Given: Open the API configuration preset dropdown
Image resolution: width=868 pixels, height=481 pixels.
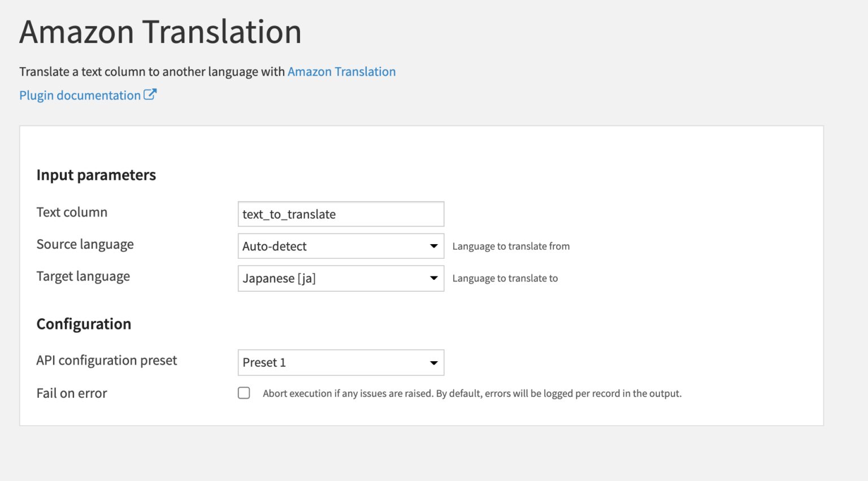Looking at the screenshot, I should click(x=341, y=362).
